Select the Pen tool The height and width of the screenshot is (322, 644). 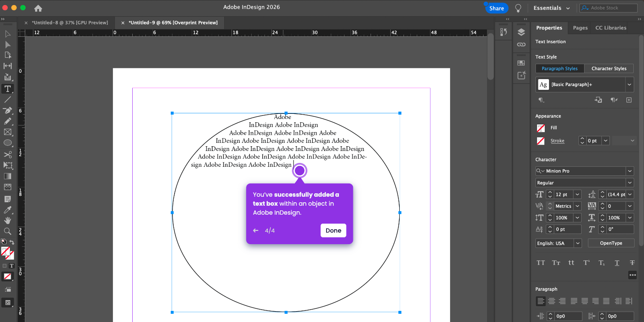point(8,110)
